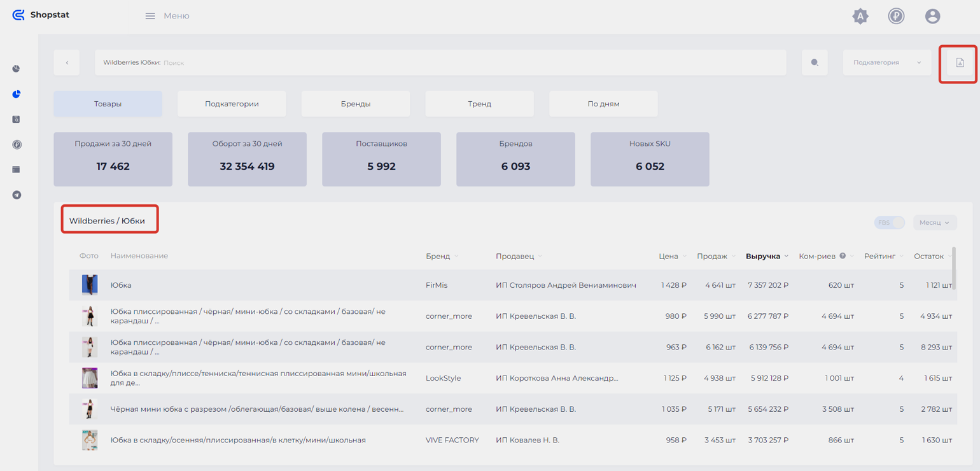Expand the Бренд column filter arrow
The width and height of the screenshot is (980, 471).
point(456,257)
